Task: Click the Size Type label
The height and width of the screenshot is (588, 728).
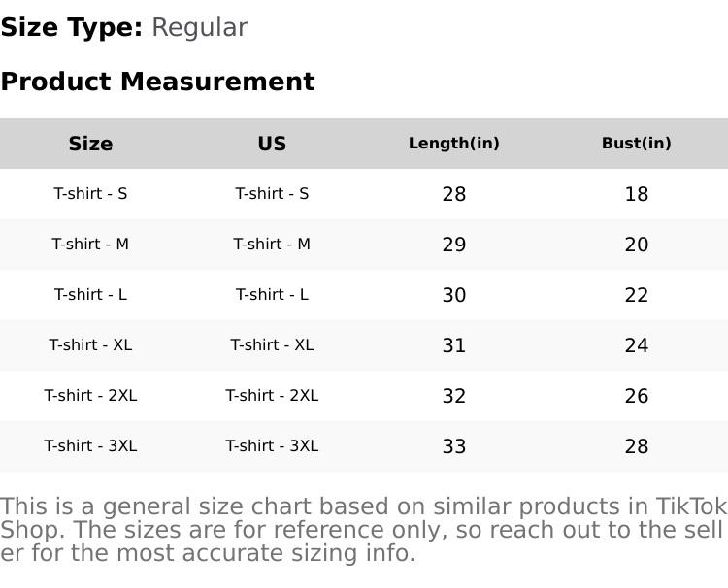Action: click(x=71, y=28)
